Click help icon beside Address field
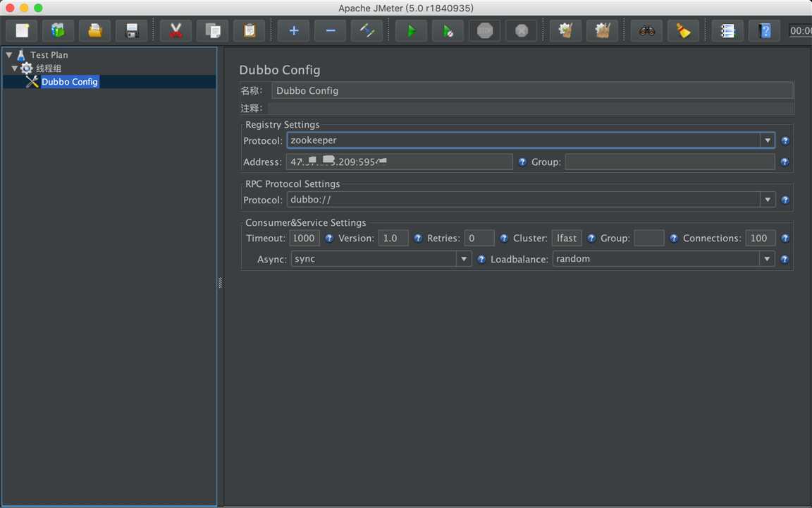 (x=522, y=162)
